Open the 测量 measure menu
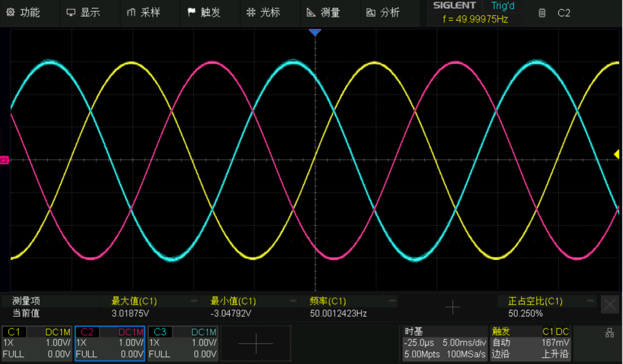The image size is (623, 364). [x=324, y=13]
